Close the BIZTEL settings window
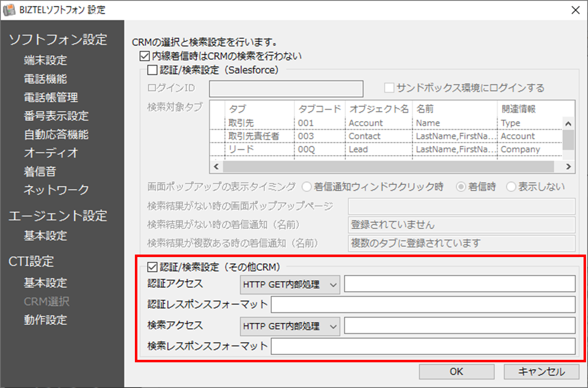588x388 pixels. point(575,9)
